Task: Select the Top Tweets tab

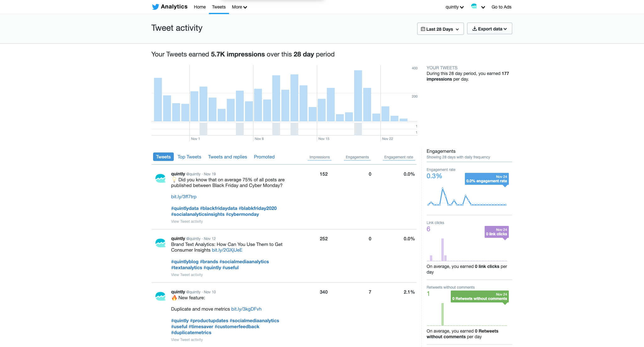Action: (189, 157)
